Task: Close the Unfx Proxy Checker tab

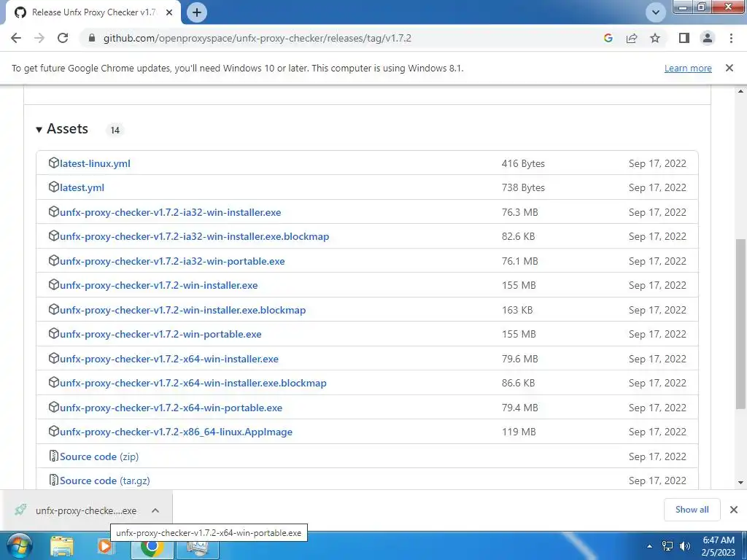Action: (169, 13)
